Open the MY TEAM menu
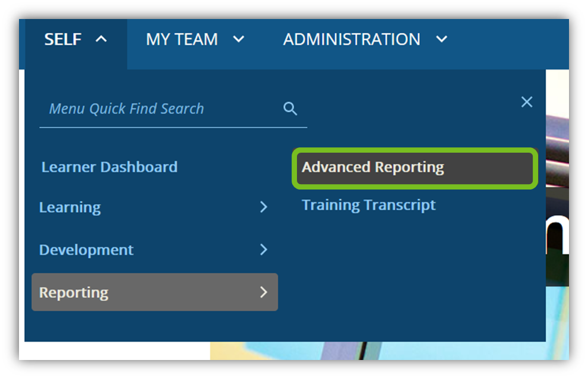The height and width of the screenshot is (379, 588). (x=182, y=39)
